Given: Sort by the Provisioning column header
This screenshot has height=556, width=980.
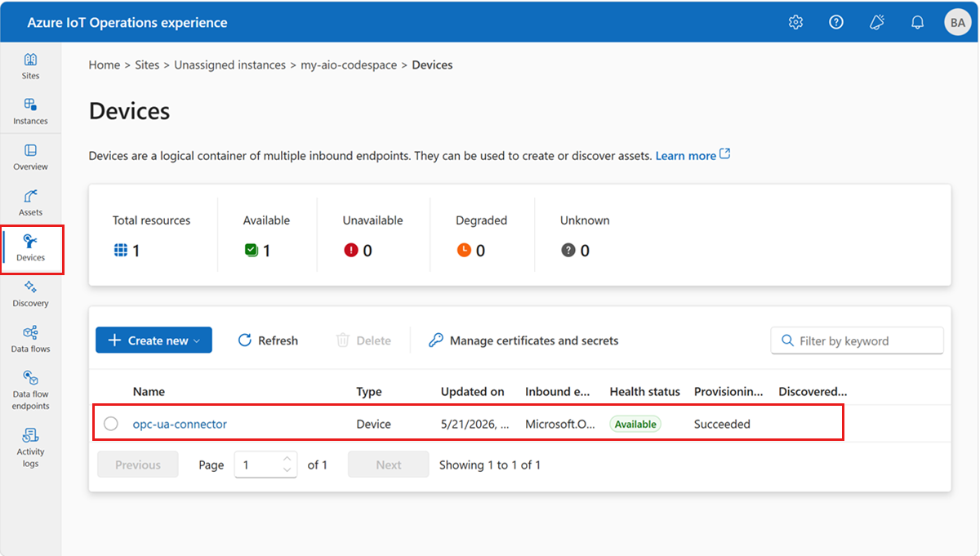Looking at the screenshot, I should click(x=729, y=392).
